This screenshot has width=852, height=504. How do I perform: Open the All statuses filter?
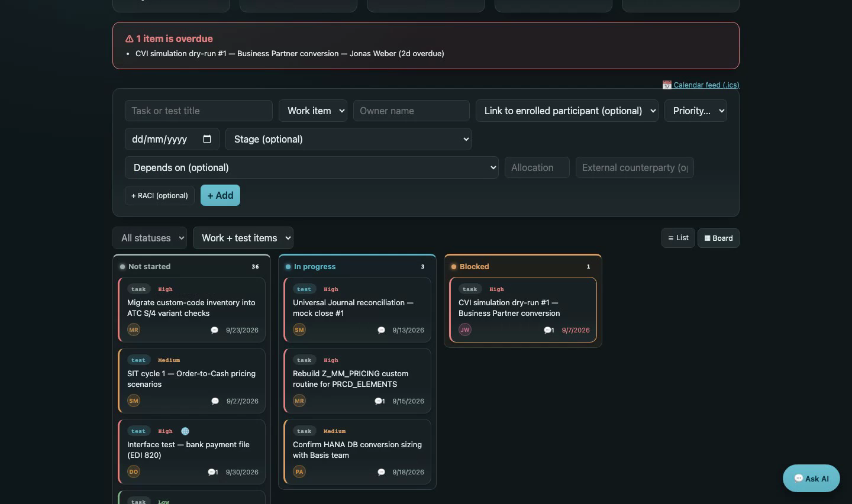(x=150, y=238)
